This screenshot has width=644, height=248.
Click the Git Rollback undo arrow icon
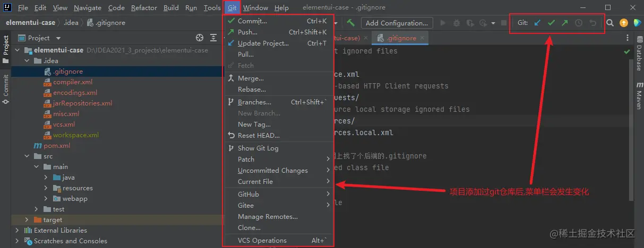(x=593, y=23)
